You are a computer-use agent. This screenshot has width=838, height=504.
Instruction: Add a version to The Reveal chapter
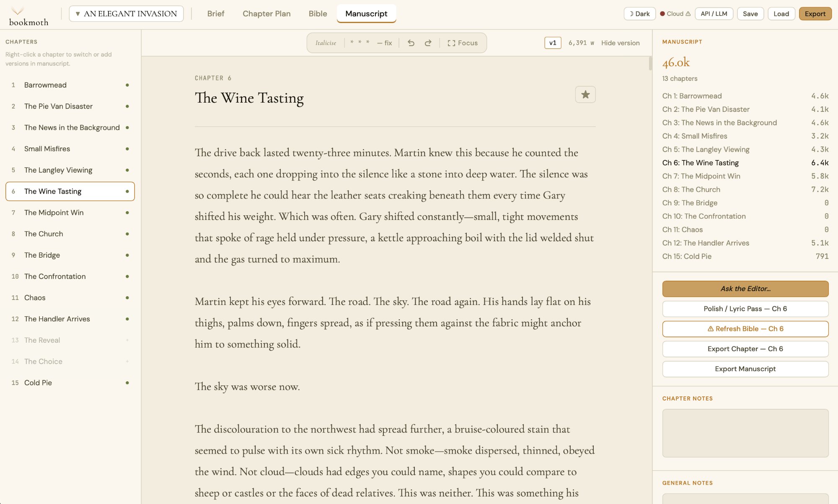(127, 340)
